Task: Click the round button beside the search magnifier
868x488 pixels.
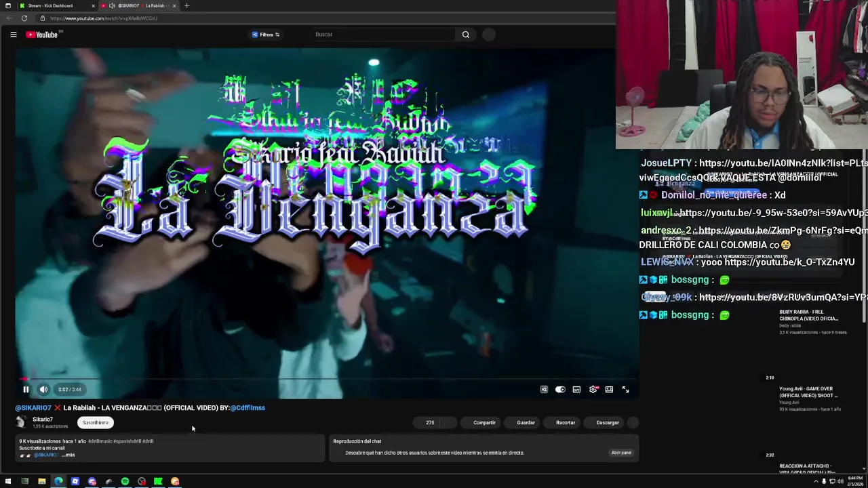Action: click(x=489, y=35)
